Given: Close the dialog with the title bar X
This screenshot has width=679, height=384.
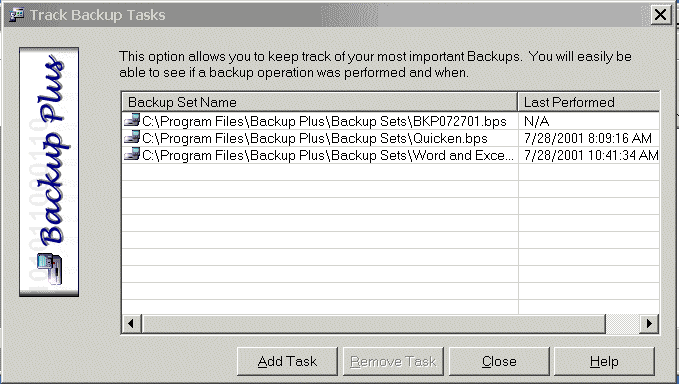Looking at the screenshot, I should (661, 15).
